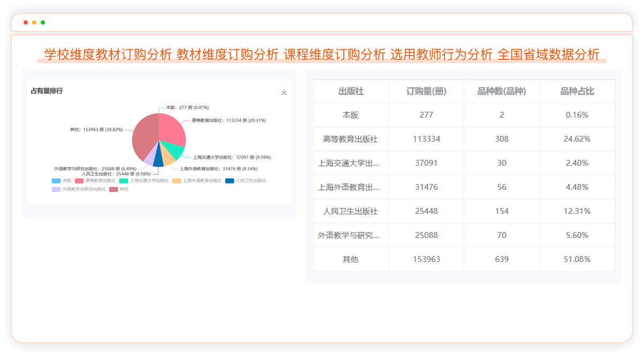Click the 品种数(品种) column header

pyautogui.click(x=502, y=91)
